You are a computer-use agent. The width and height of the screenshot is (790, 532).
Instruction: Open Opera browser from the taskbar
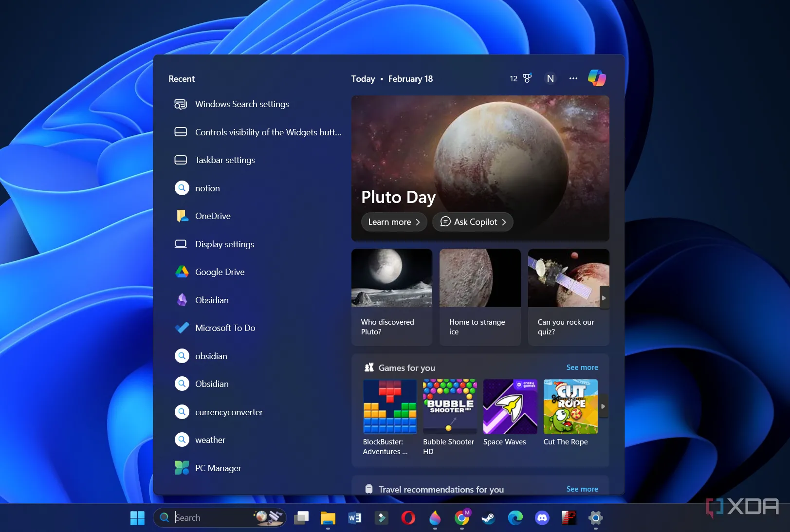click(408, 518)
